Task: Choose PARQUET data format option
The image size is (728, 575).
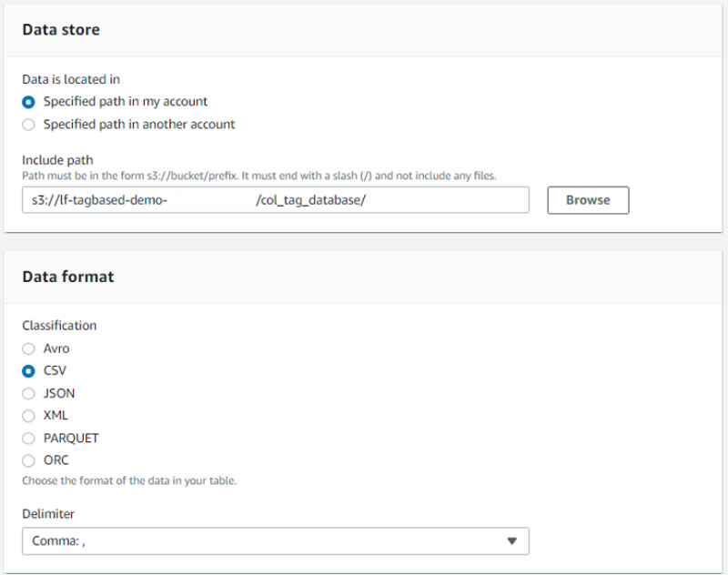Action: pyautogui.click(x=29, y=439)
